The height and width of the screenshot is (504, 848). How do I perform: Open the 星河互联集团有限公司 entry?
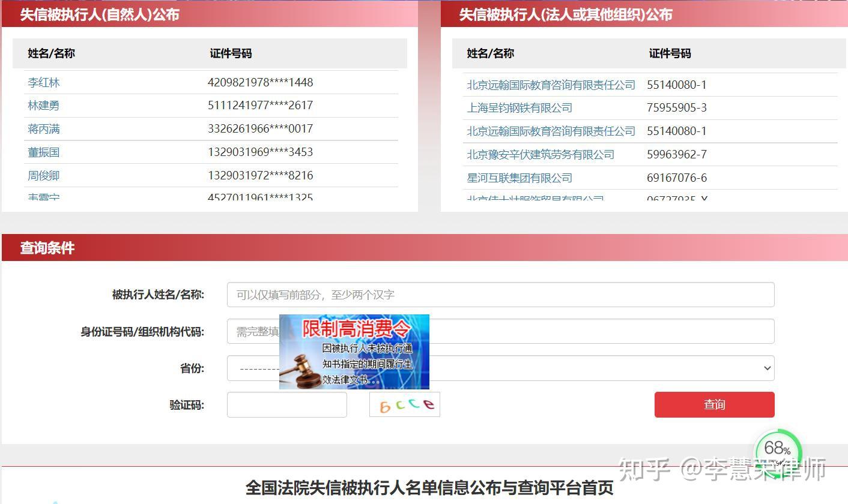(x=519, y=178)
